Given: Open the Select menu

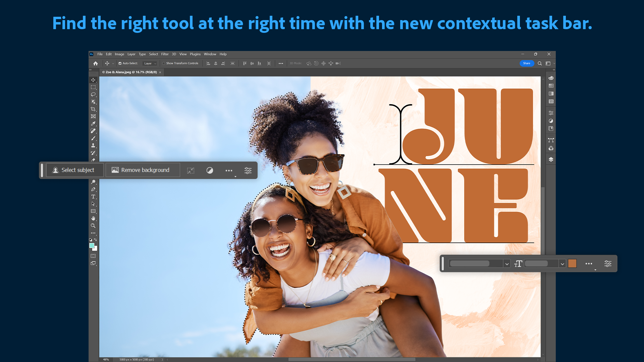Looking at the screenshot, I should tap(153, 54).
